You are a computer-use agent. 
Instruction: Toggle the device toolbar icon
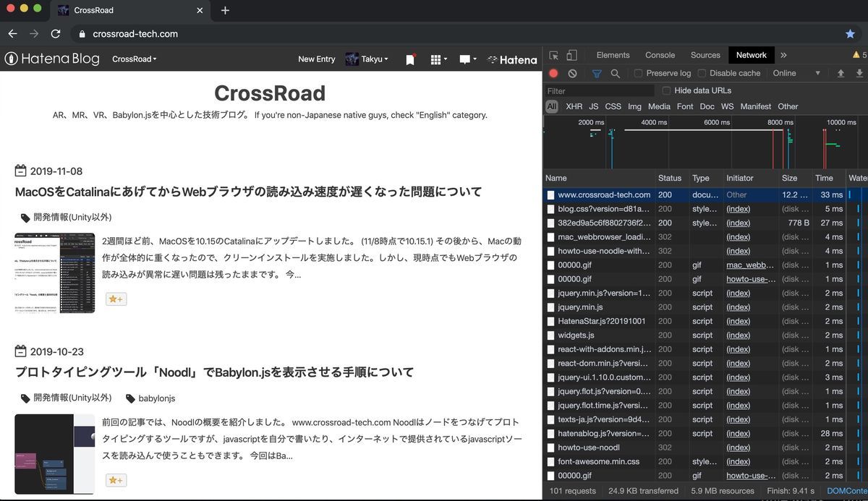click(x=571, y=55)
